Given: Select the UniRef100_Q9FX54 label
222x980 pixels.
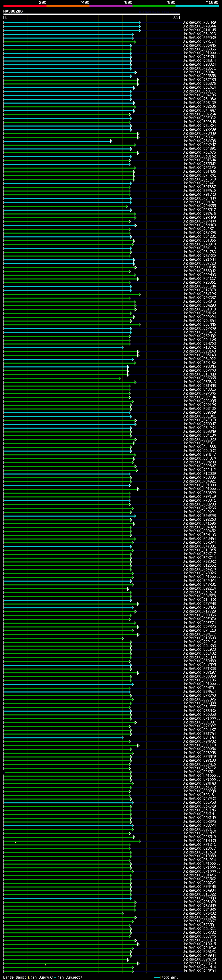Looking at the screenshot, I should tap(199, 57).
